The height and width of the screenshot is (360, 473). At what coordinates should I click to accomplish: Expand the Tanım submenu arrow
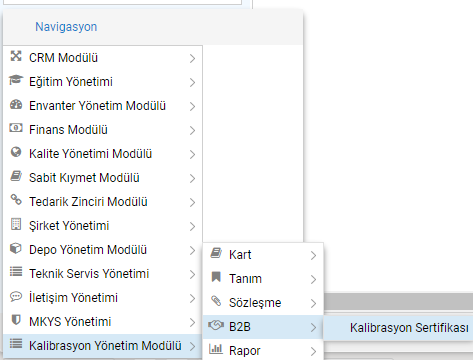coord(313,280)
